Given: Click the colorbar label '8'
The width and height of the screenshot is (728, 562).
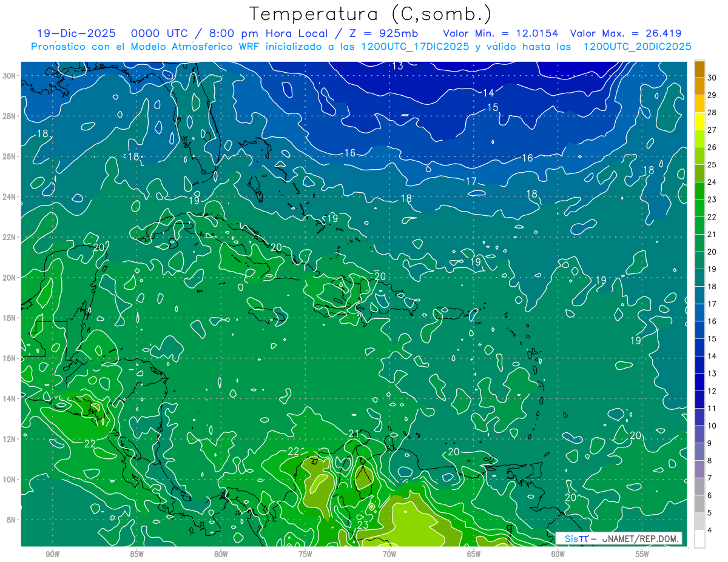Looking at the screenshot, I should (x=710, y=461).
